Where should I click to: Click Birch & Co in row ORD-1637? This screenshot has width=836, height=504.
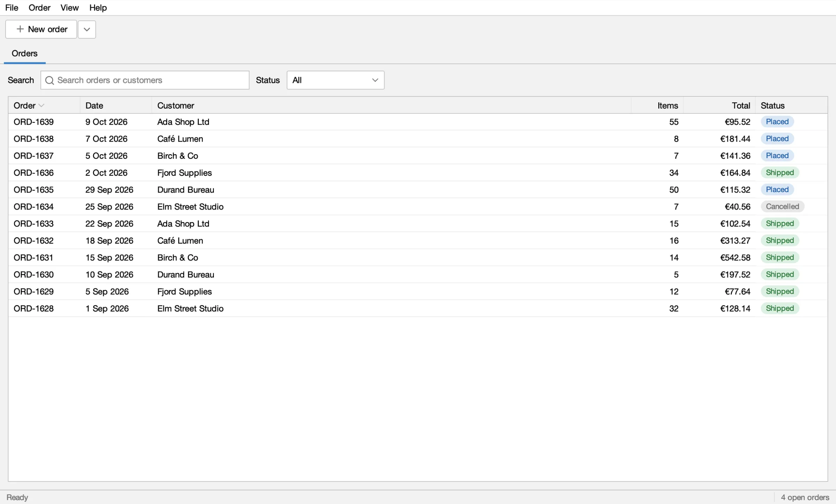(178, 156)
